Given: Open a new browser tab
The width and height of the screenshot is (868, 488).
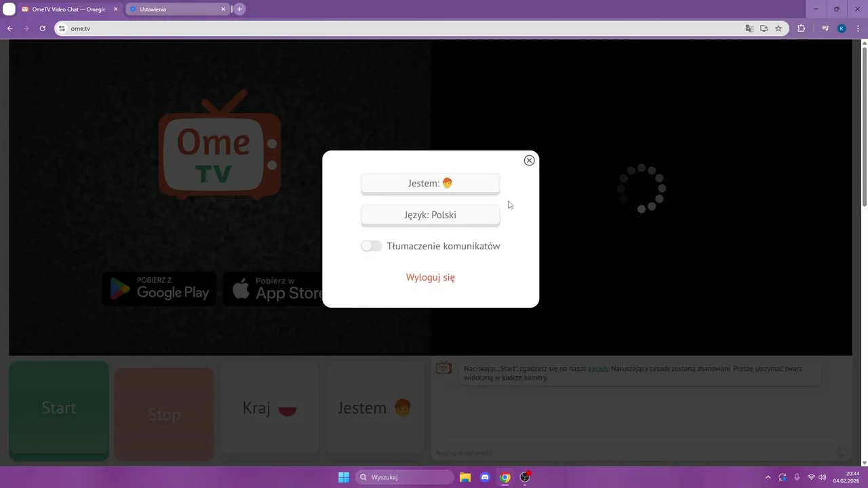Looking at the screenshot, I should pos(239,9).
